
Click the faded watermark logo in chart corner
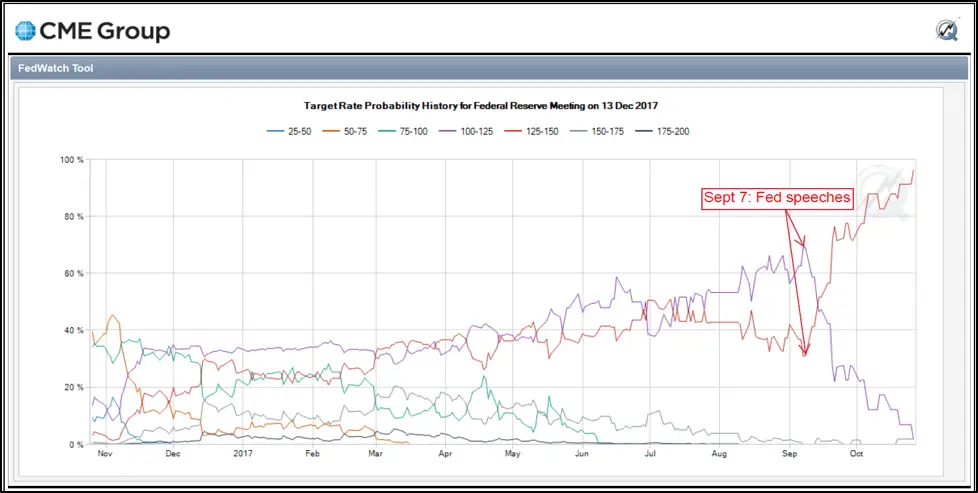click(x=883, y=192)
